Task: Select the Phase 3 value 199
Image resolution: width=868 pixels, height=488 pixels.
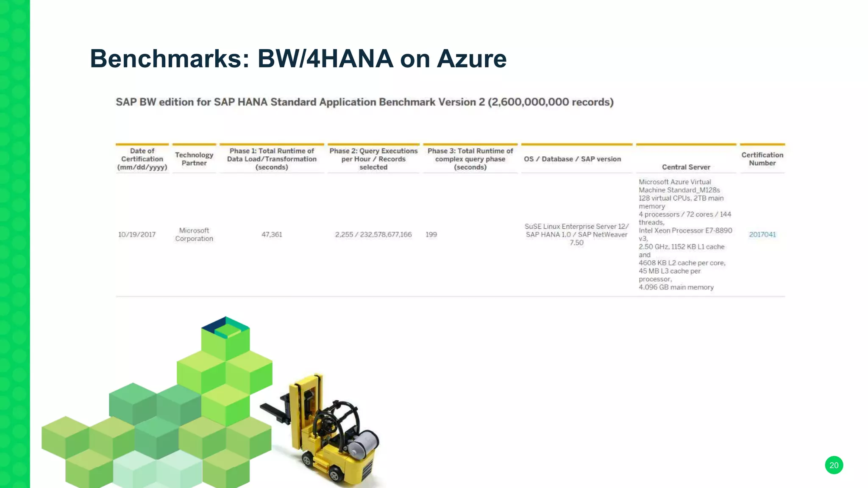Action: [x=431, y=234]
